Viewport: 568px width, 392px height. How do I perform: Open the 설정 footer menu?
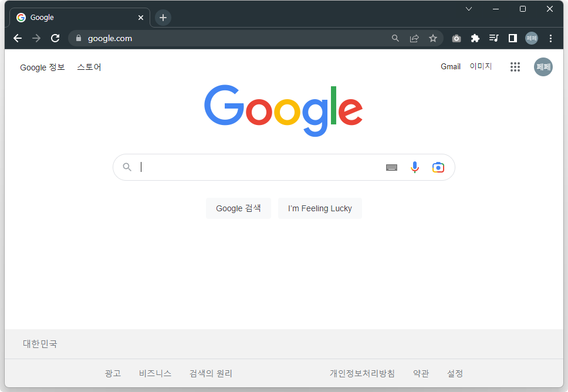[x=455, y=373]
